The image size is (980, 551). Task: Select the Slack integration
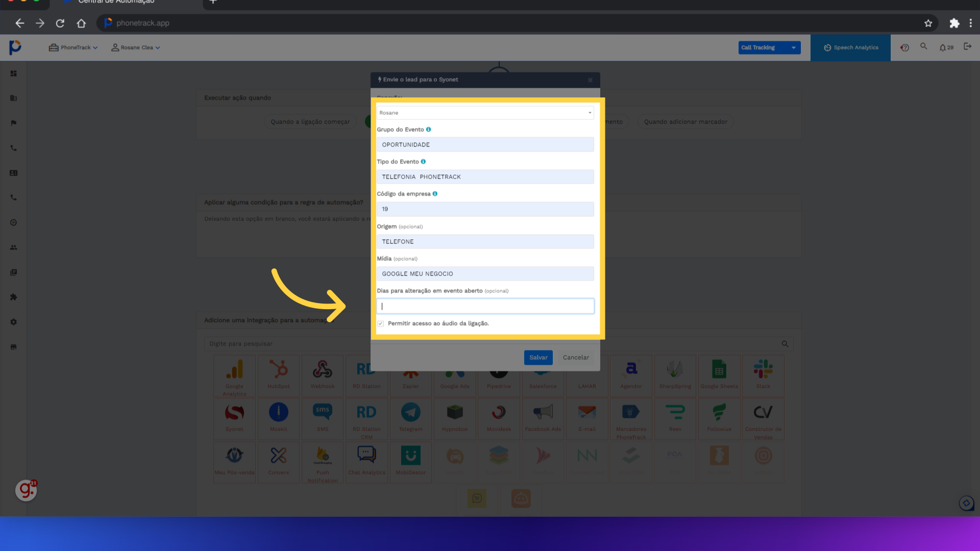pyautogui.click(x=763, y=377)
